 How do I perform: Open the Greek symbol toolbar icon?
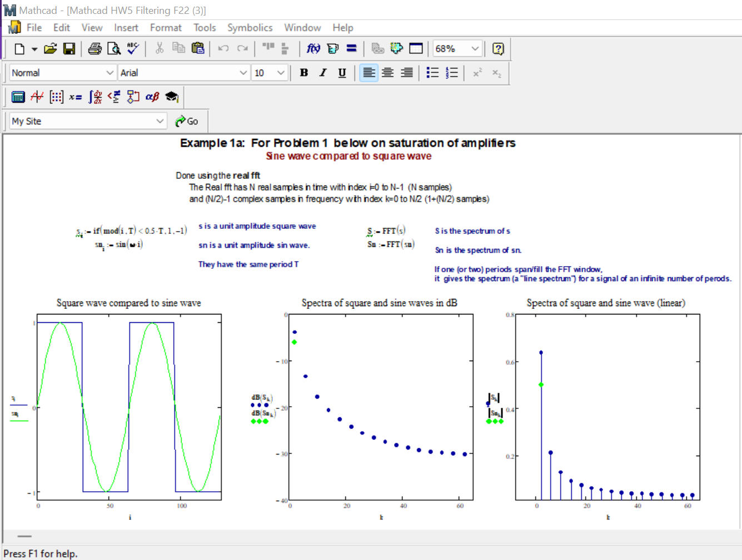152,97
